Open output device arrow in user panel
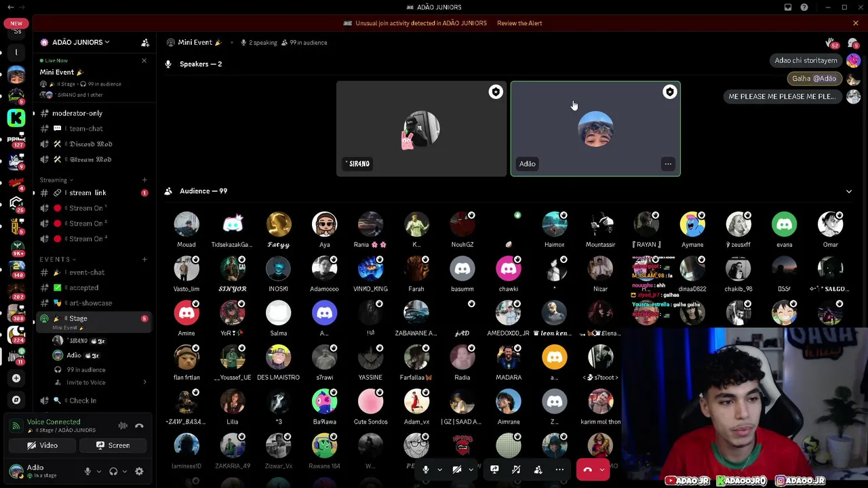Screen dimensions: 868x488 [x=125, y=471]
